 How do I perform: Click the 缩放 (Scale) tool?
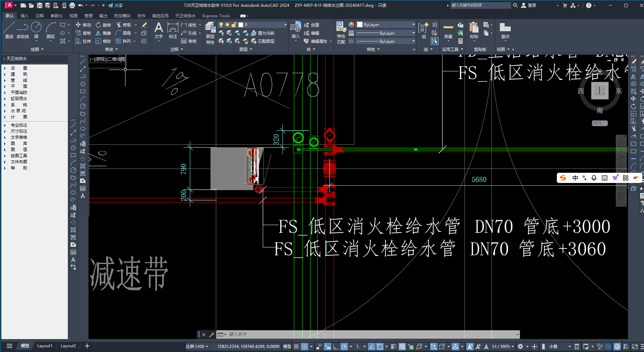pyautogui.click(x=103, y=41)
